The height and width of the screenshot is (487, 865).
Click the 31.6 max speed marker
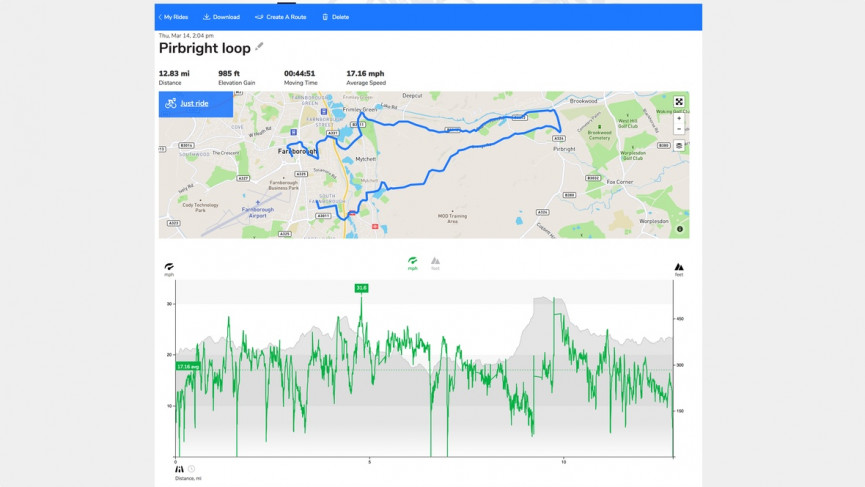361,288
